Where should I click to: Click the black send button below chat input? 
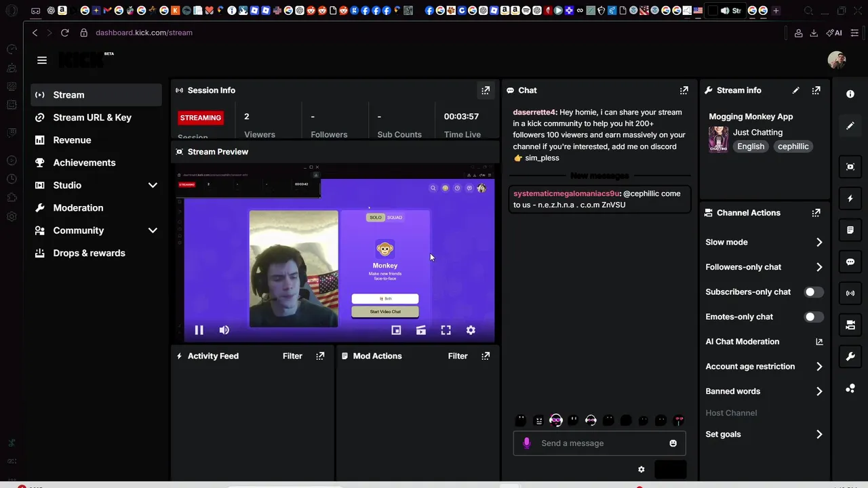pos(670,469)
